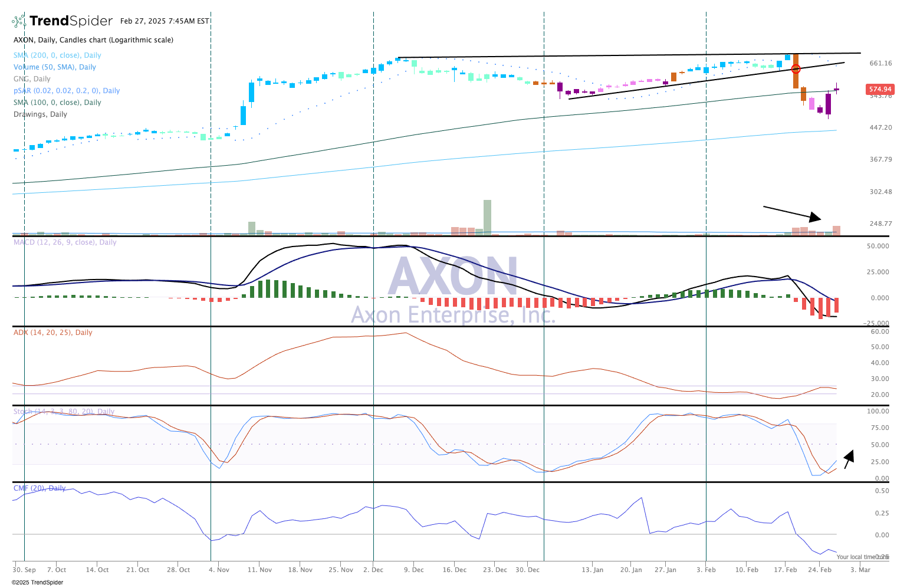Image resolution: width=907 pixels, height=588 pixels.
Task: Click the red 574.94 current price tag
Action: (x=879, y=90)
